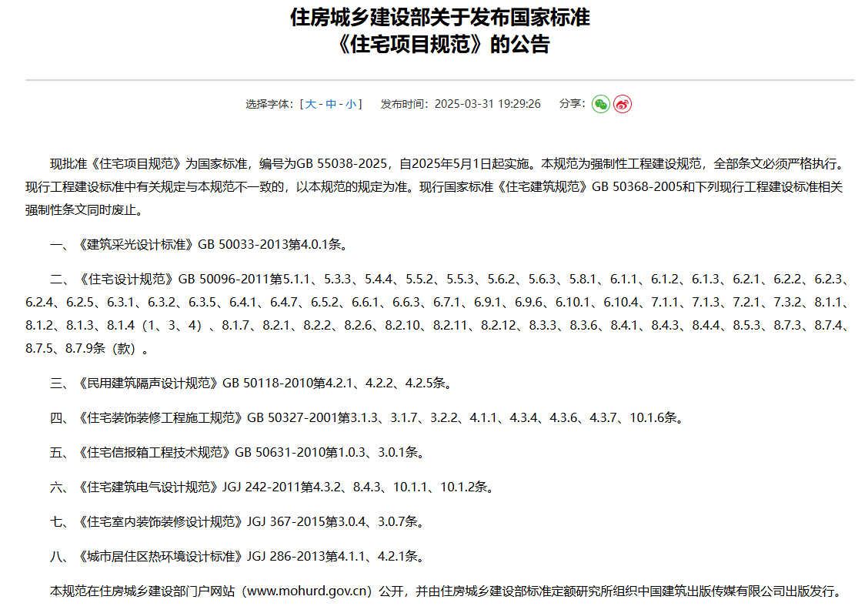Click item 四 《住宅装饰装修工程施工规范》
This screenshot has height=613, width=868.
click(x=161, y=418)
